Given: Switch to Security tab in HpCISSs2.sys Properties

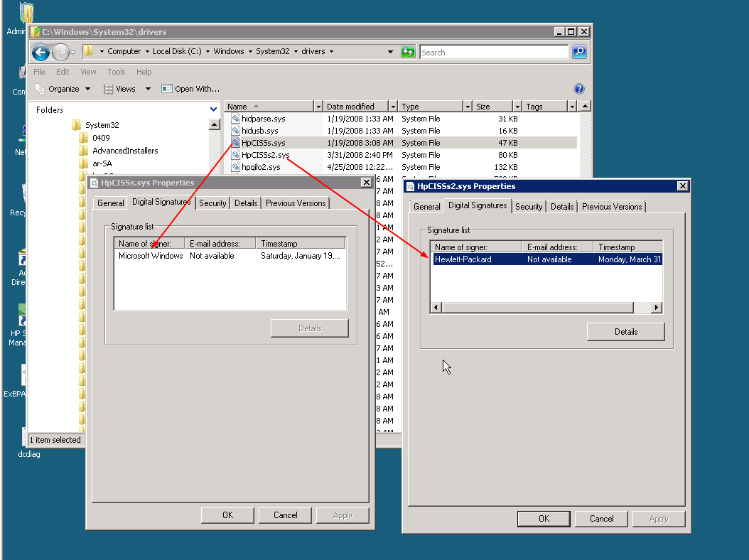Looking at the screenshot, I should coord(529,206).
